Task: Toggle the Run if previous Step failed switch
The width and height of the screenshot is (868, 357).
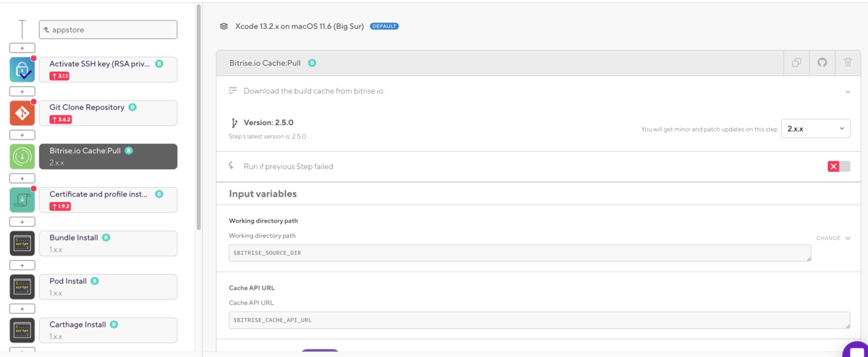Action: pos(839,166)
